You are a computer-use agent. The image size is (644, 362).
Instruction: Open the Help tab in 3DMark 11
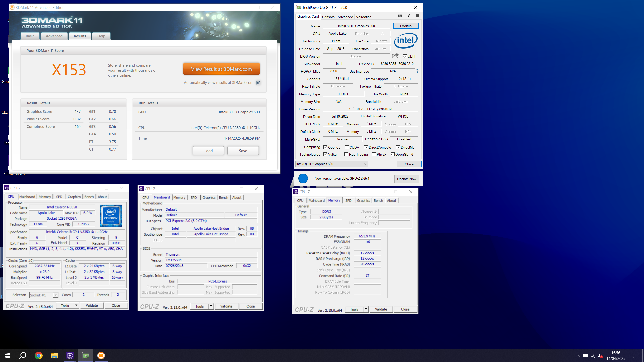pos(101,36)
